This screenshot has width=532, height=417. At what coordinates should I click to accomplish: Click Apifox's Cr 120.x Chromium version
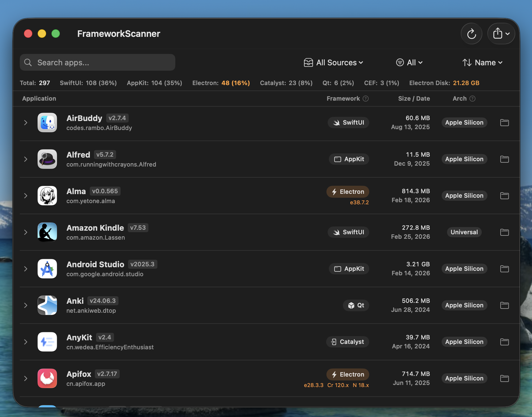[338, 385]
